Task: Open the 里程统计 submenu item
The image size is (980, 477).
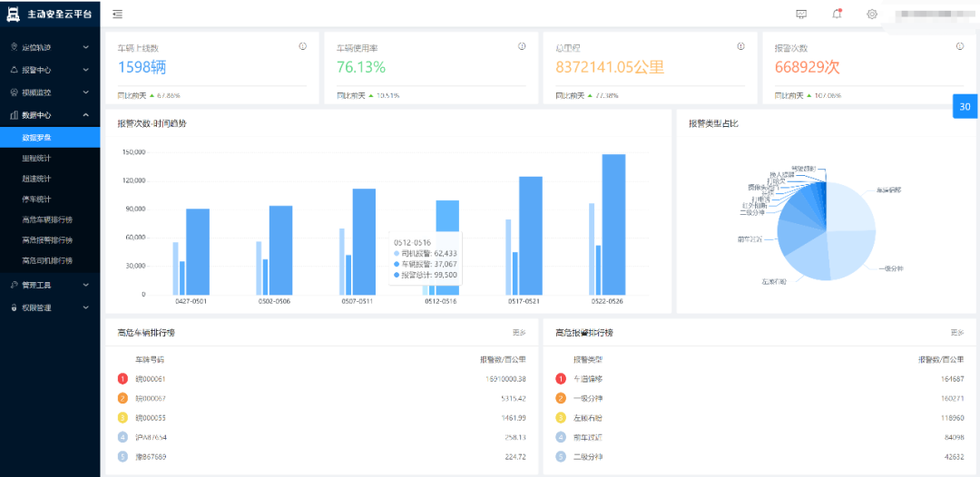Action: pos(50,158)
